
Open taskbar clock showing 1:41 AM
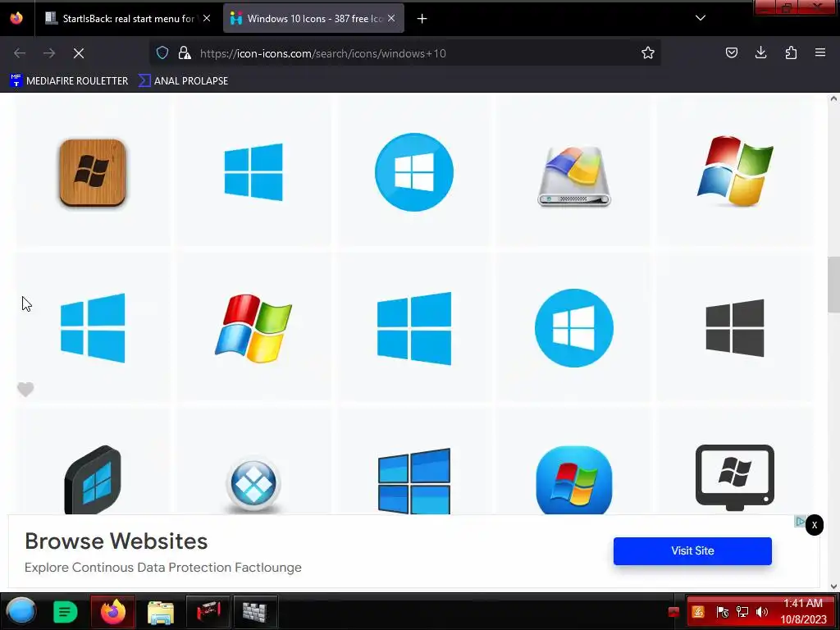coord(803,611)
